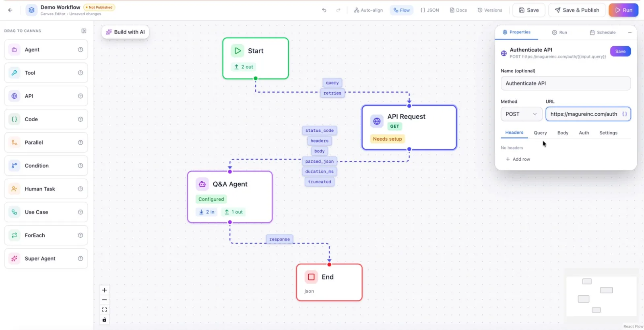Open the Properties tab
644x330 pixels.
(x=516, y=32)
